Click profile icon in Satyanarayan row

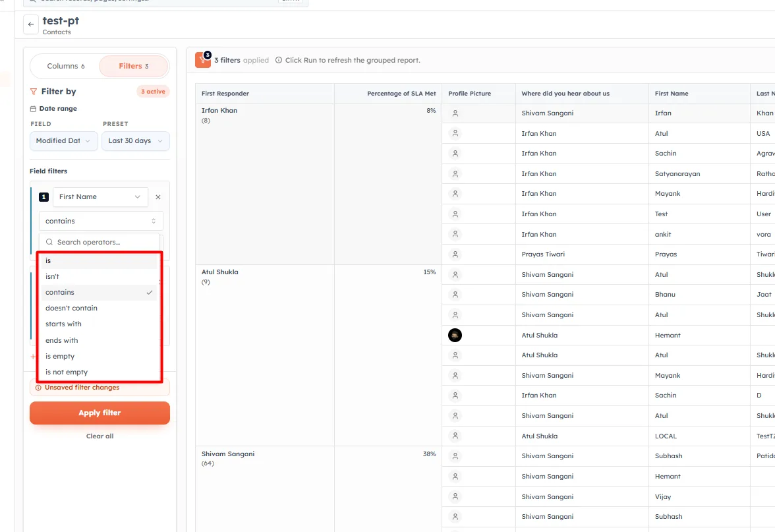455,173
